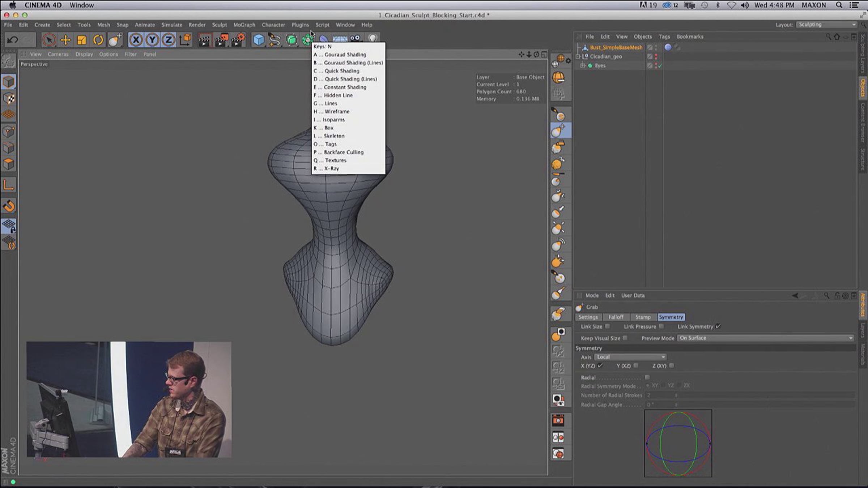Click the Undo arrow in the toolbar
Screen dimensions: 868x488
(12, 40)
